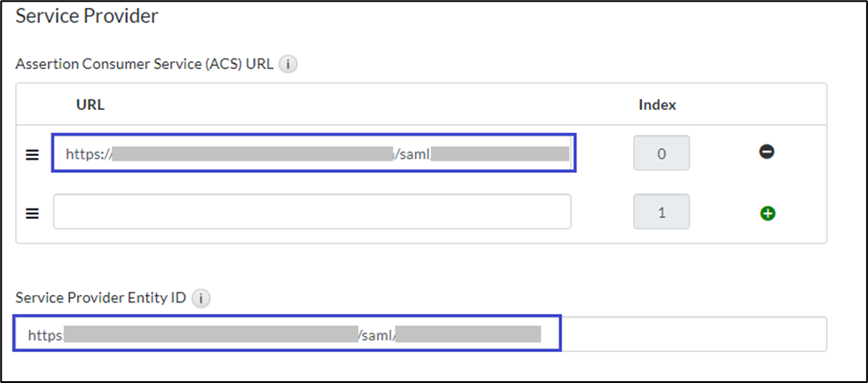
Task: Click the '/saml/' text in Entity ID field
Action: tap(377, 334)
